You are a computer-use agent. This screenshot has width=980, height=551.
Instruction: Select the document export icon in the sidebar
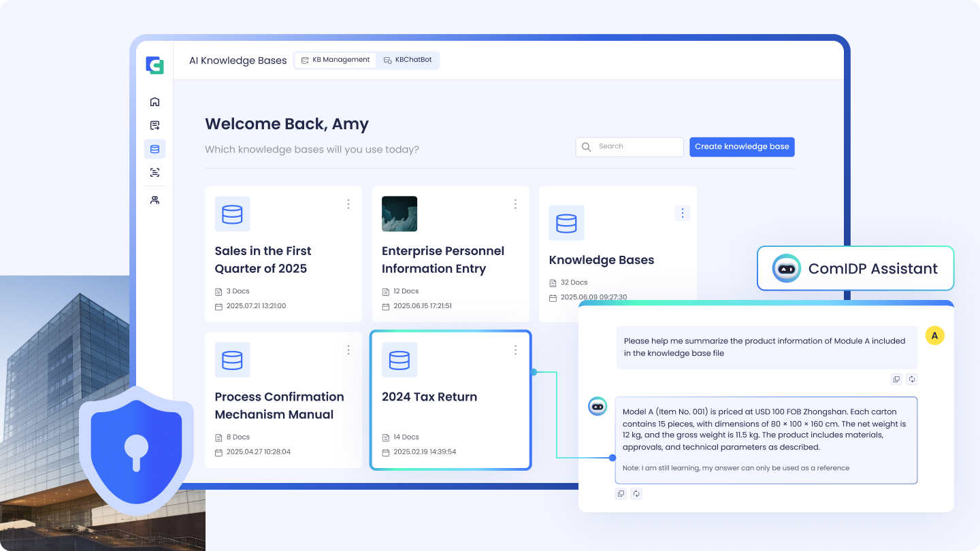[154, 124]
